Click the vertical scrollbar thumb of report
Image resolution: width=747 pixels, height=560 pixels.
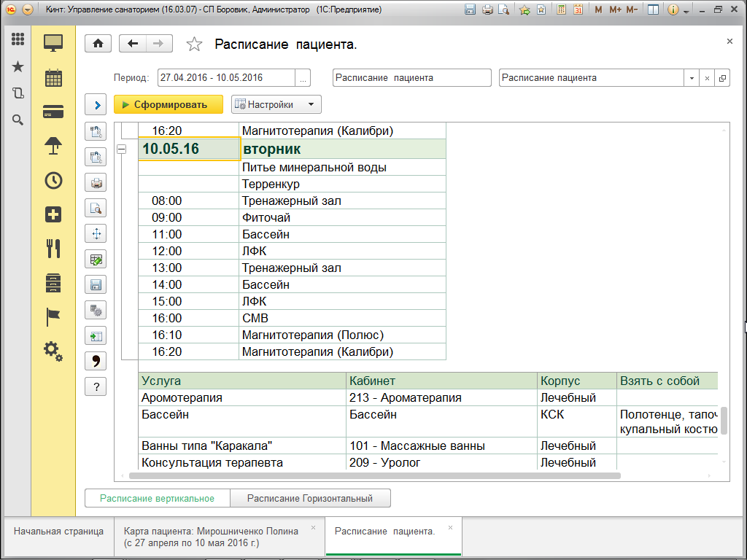point(724,421)
